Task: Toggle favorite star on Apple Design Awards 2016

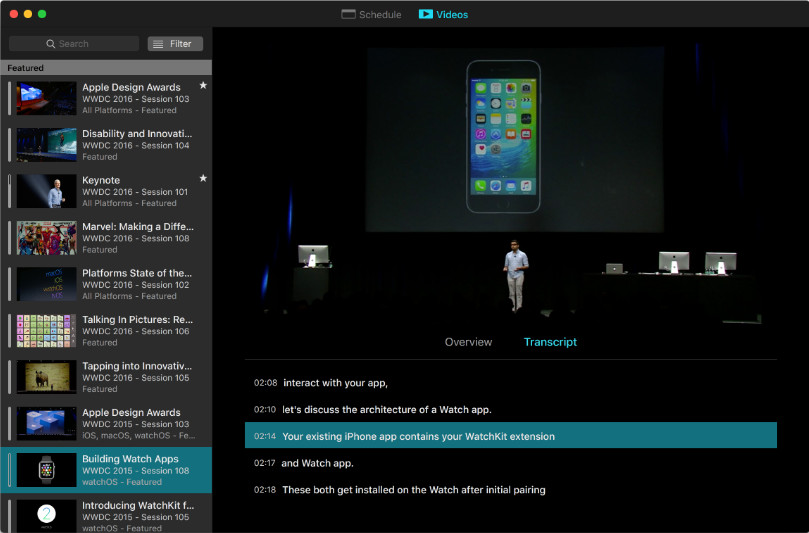Action: tap(203, 85)
